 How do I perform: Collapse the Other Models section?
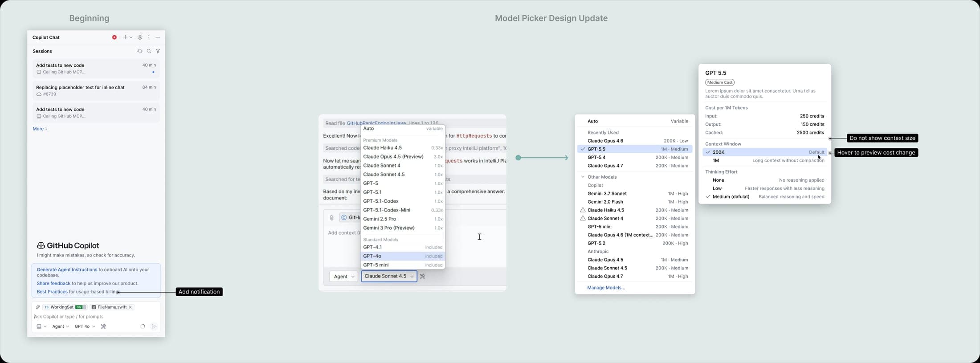[x=583, y=177]
